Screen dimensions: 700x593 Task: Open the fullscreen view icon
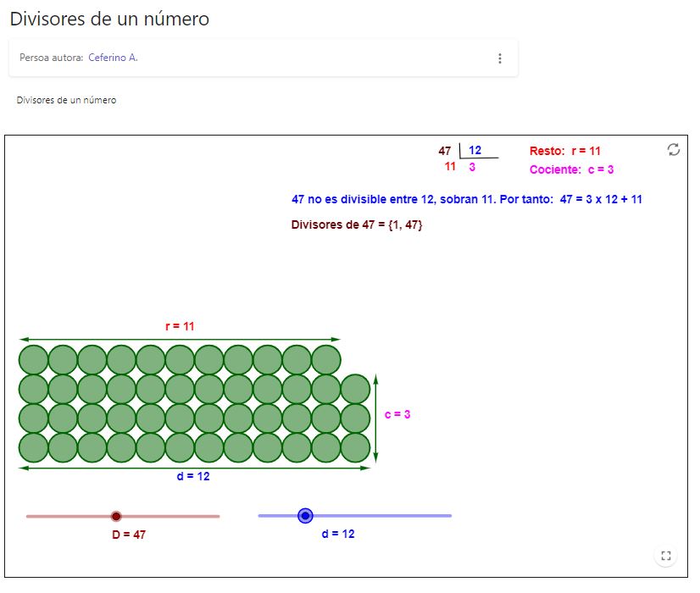click(x=665, y=556)
